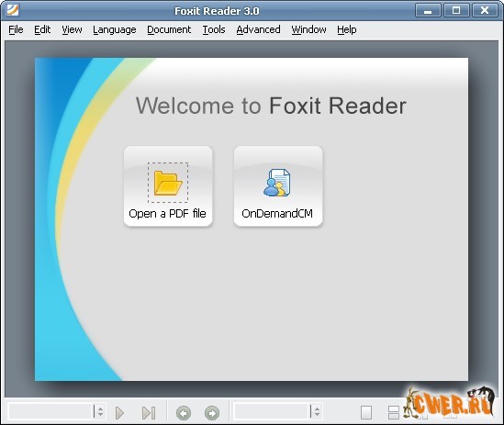Click inside the page number field
Screen dimensions: 504x425
[50, 411]
